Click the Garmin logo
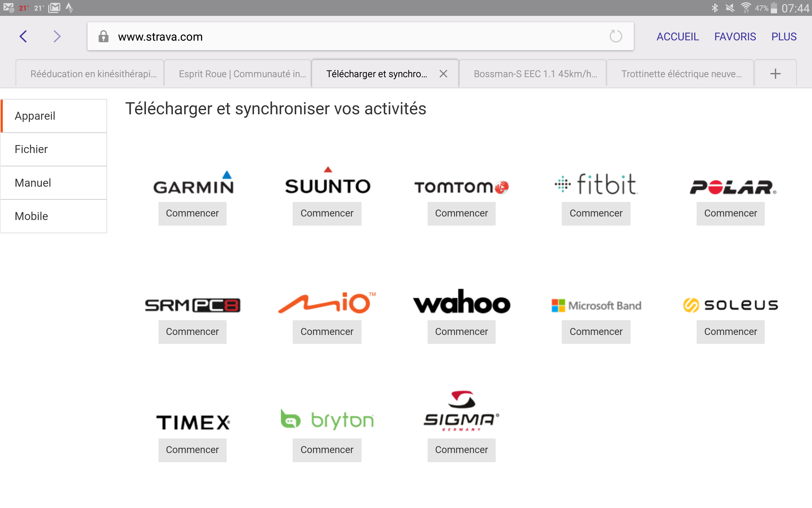Screen dimensions: 812x508 [x=193, y=183]
